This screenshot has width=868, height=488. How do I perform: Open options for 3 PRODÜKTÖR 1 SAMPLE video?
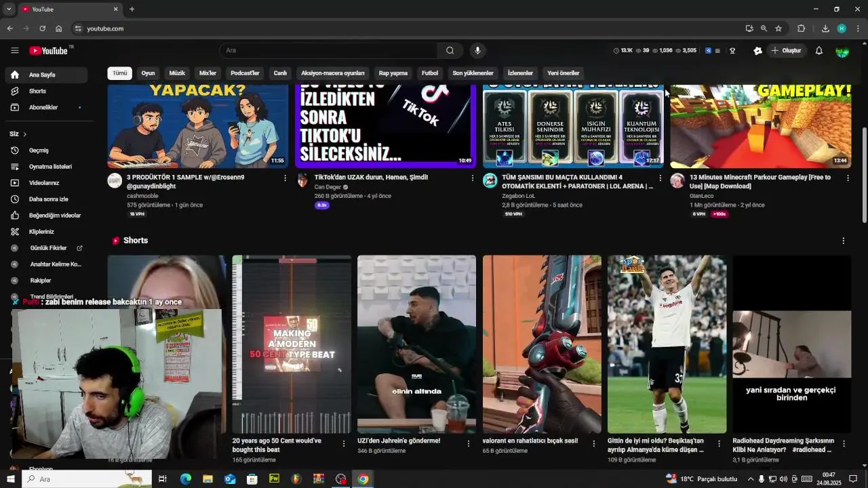click(x=285, y=178)
